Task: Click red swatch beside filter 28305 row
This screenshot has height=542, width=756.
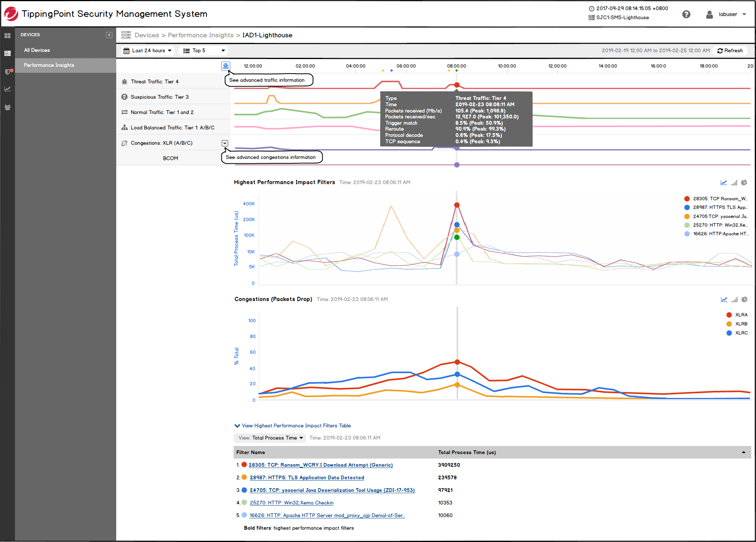Action: [244, 465]
